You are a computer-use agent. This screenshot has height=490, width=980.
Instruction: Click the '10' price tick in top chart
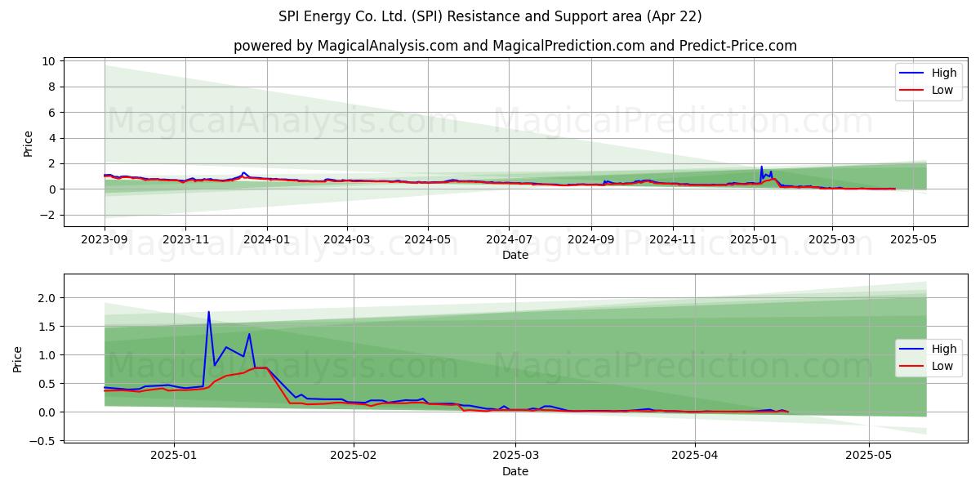(x=48, y=61)
